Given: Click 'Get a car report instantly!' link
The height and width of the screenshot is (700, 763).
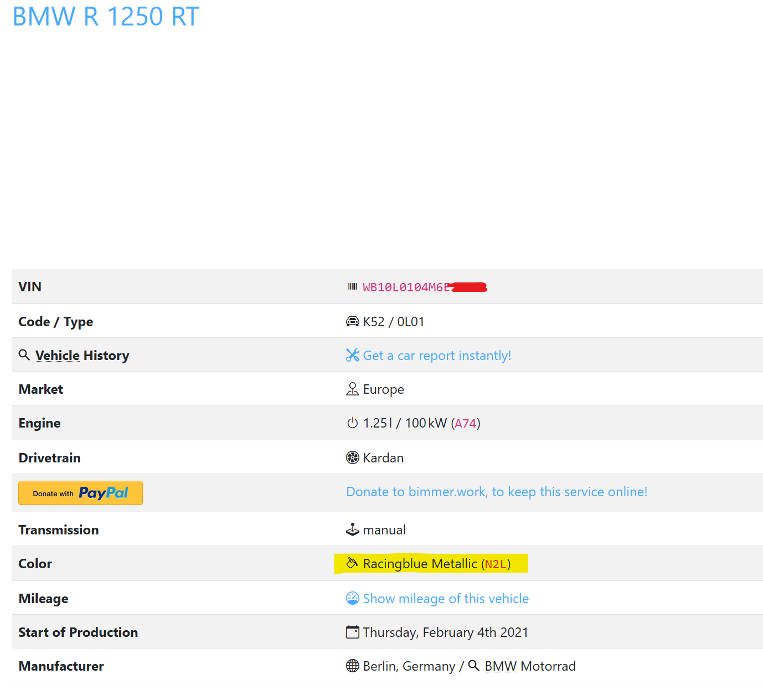Looking at the screenshot, I should point(437,356).
